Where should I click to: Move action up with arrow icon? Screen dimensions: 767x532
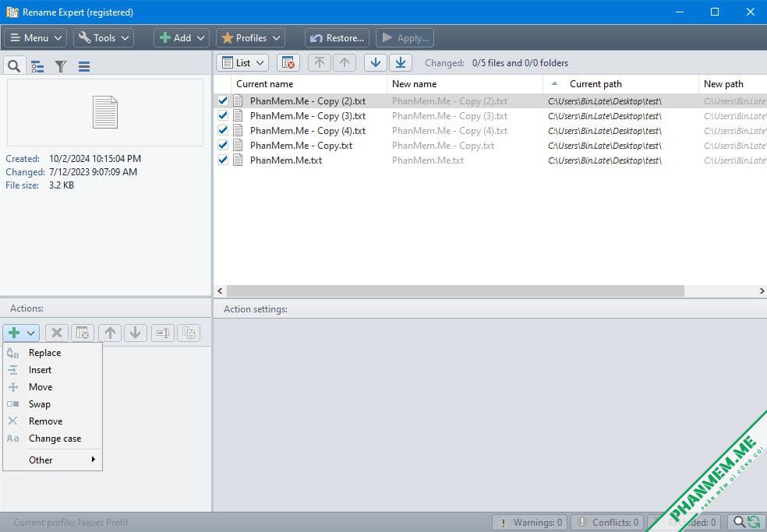click(110, 333)
